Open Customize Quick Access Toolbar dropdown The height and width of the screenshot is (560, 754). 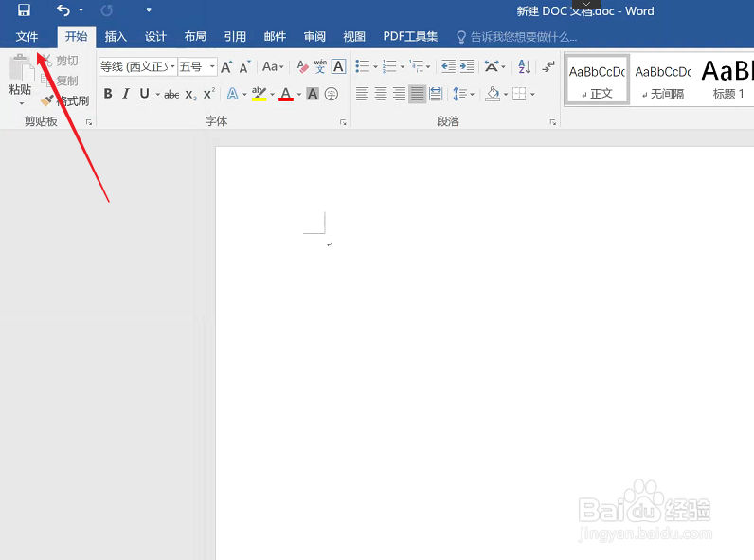pos(149,10)
